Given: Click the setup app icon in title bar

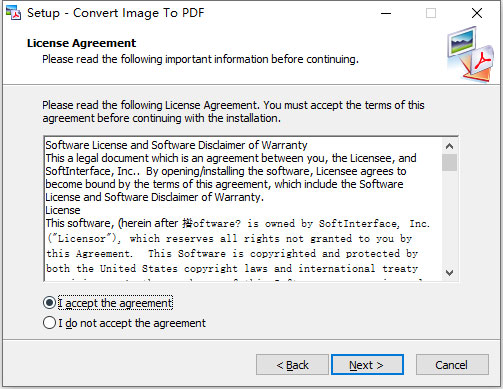Looking at the screenshot, I should point(14,13).
